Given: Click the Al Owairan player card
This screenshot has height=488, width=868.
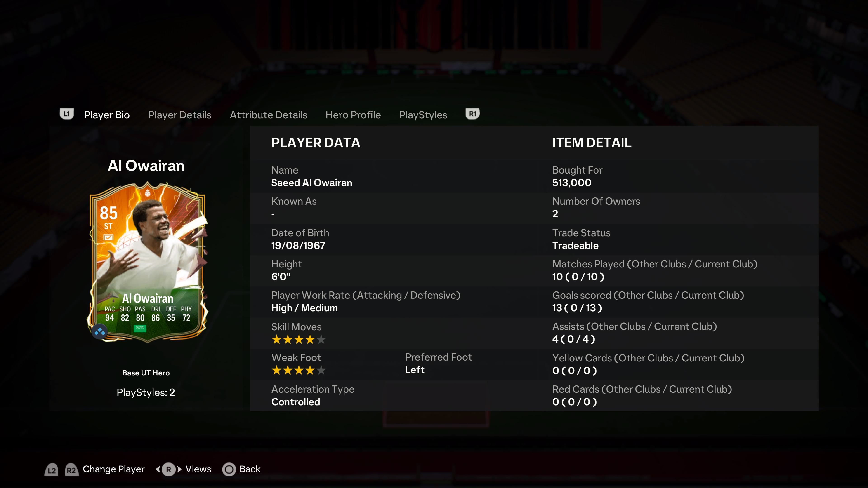Looking at the screenshot, I should click(148, 262).
